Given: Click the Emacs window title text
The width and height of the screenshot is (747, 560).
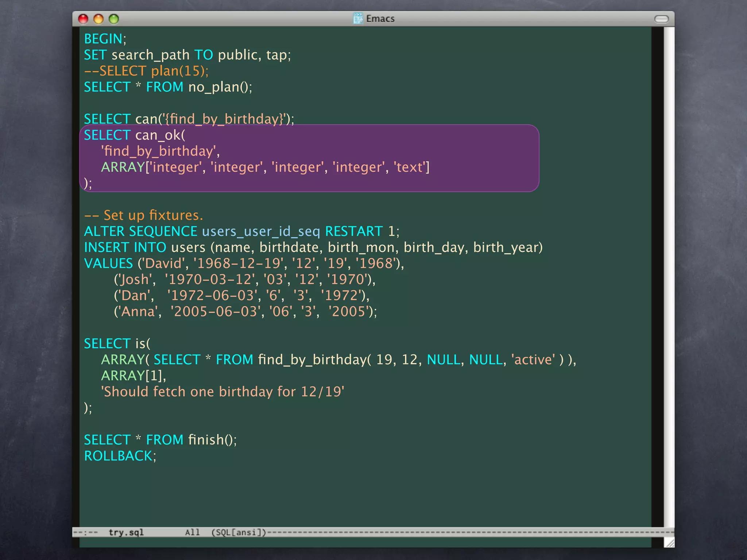Looking at the screenshot, I should (380, 19).
